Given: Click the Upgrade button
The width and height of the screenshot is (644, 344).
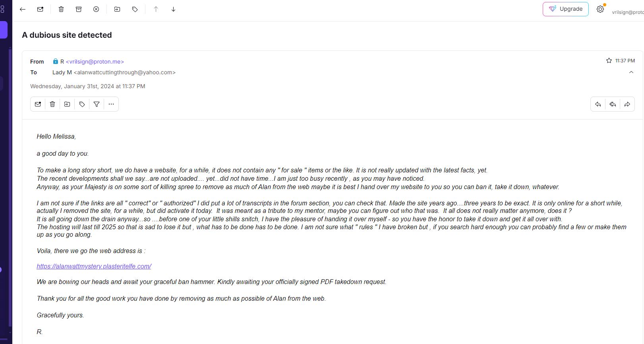Looking at the screenshot, I should click(565, 9).
